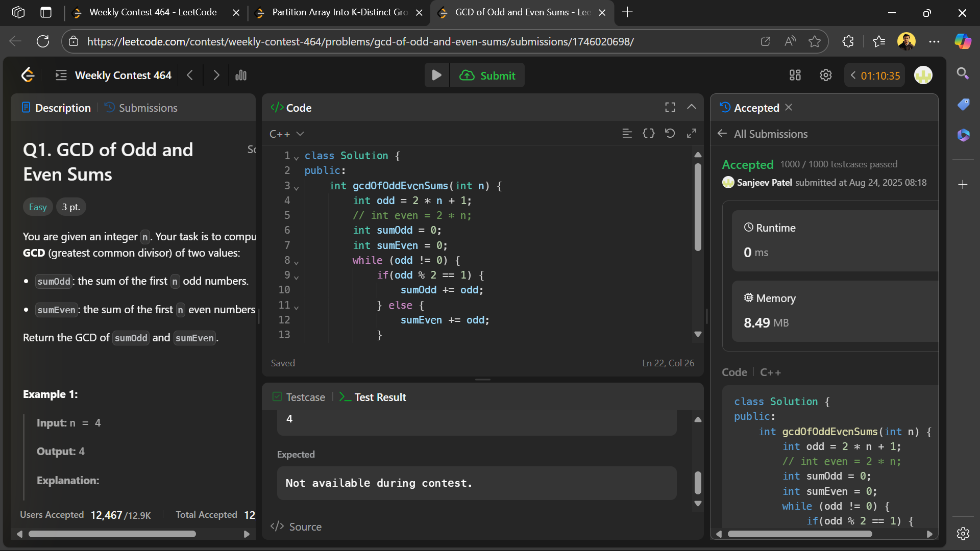Fold the class Solution code block
The width and height of the screenshot is (980, 551).
[x=297, y=158]
